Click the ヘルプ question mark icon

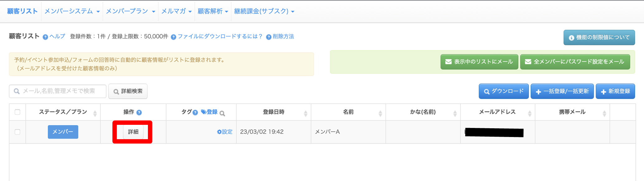[45, 37]
